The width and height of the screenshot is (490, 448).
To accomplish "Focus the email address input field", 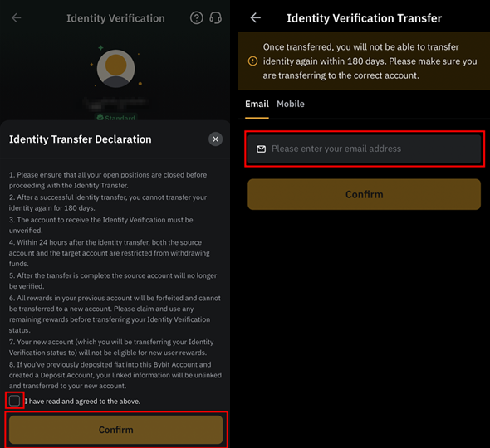I will (x=364, y=149).
